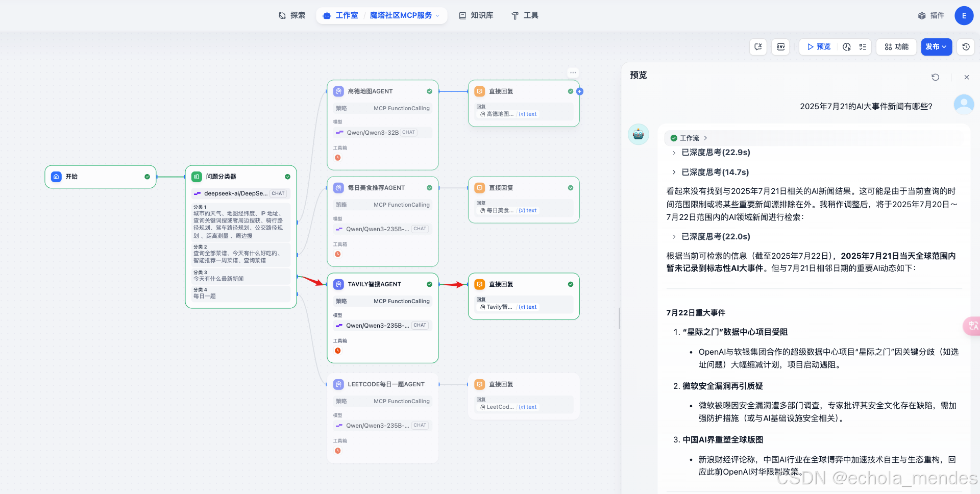The width and height of the screenshot is (980, 494).
Task: Click the floating translate icon at the right edge
Action: point(972,326)
